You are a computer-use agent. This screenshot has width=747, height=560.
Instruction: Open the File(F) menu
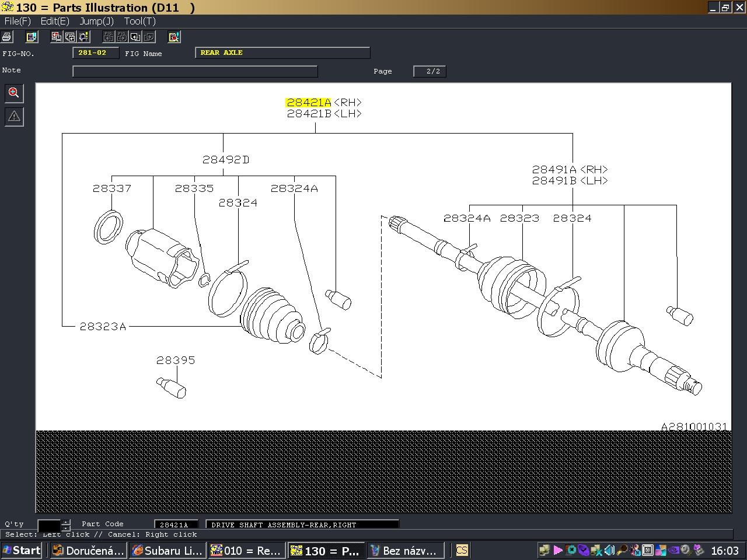pos(18,21)
